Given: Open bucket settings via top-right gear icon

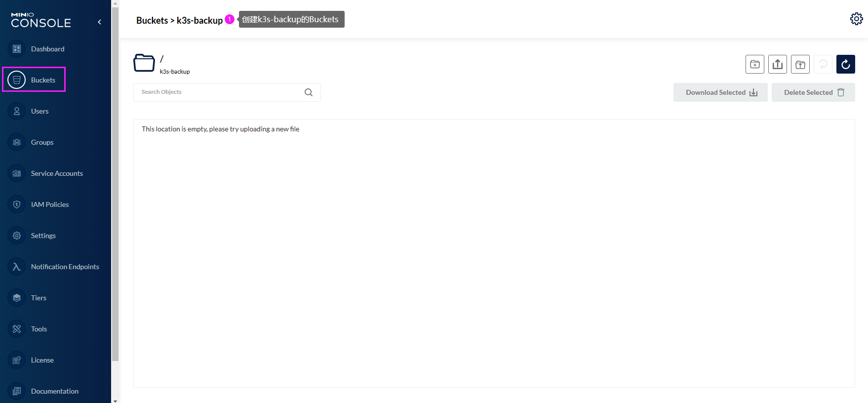Looking at the screenshot, I should [857, 19].
